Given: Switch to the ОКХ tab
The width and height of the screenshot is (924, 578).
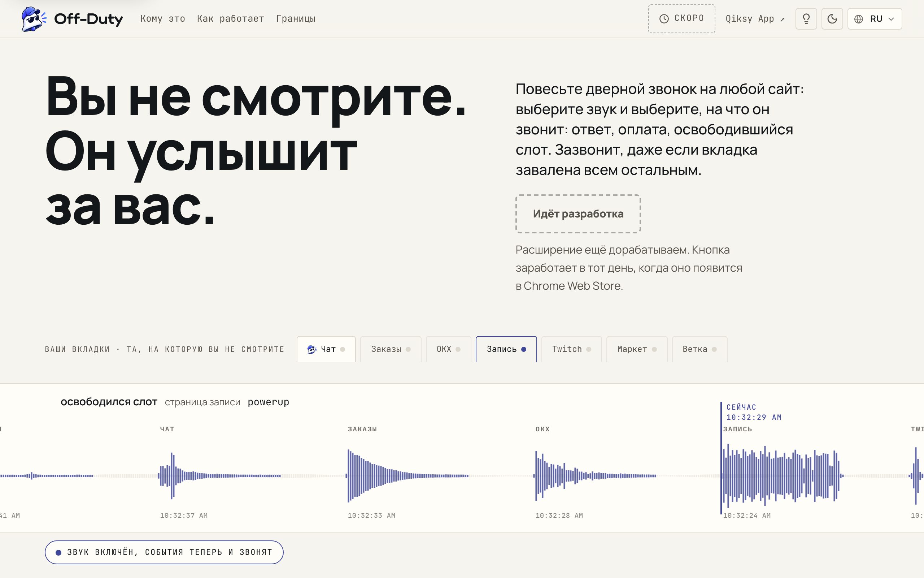Looking at the screenshot, I should pos(448,349).
